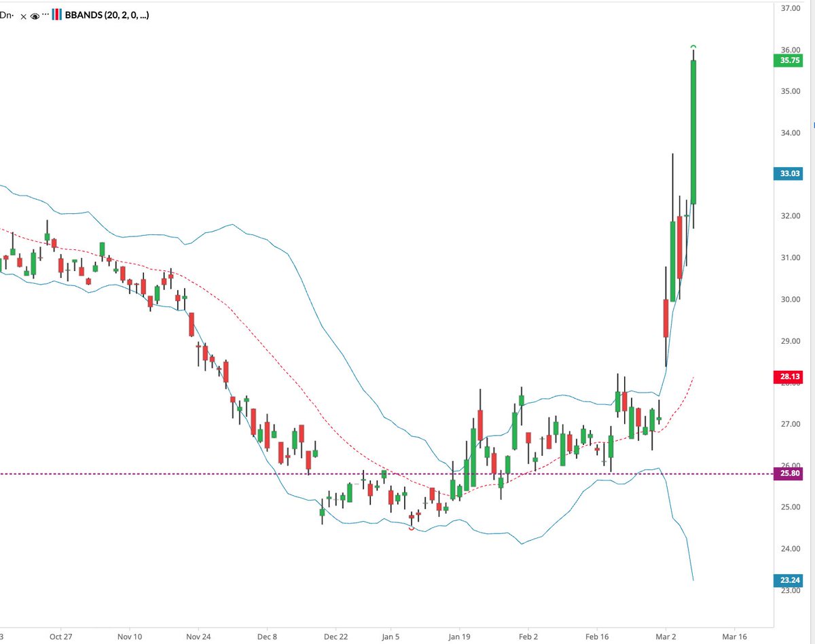Click the BBANDS red and blue bars icon
The image size is (815, 644).
pos(58,15)
